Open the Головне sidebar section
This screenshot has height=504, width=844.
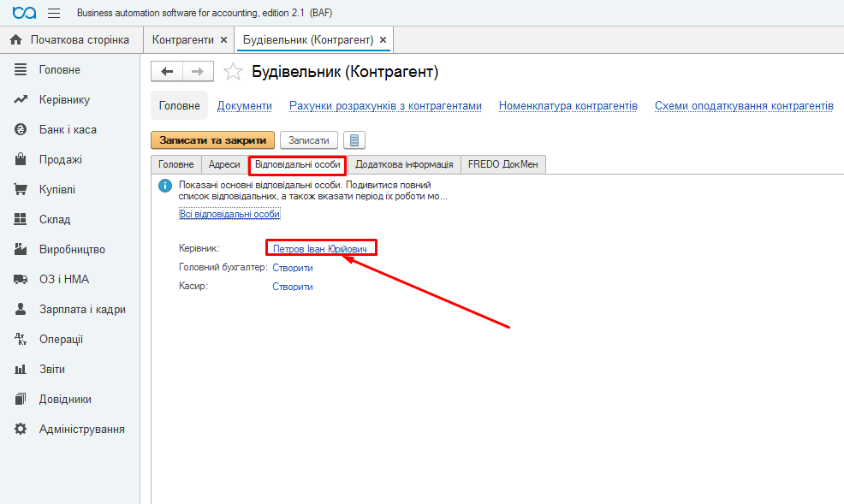pos(60,70)
